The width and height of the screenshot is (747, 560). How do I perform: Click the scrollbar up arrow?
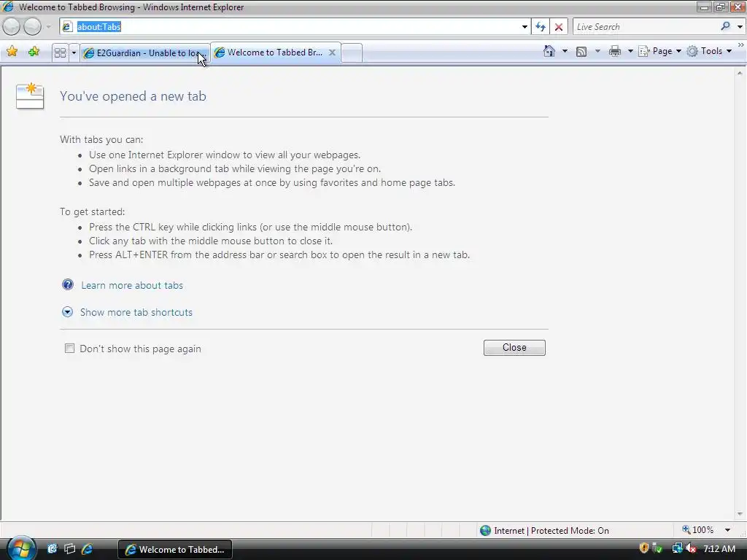pos(740,73)
